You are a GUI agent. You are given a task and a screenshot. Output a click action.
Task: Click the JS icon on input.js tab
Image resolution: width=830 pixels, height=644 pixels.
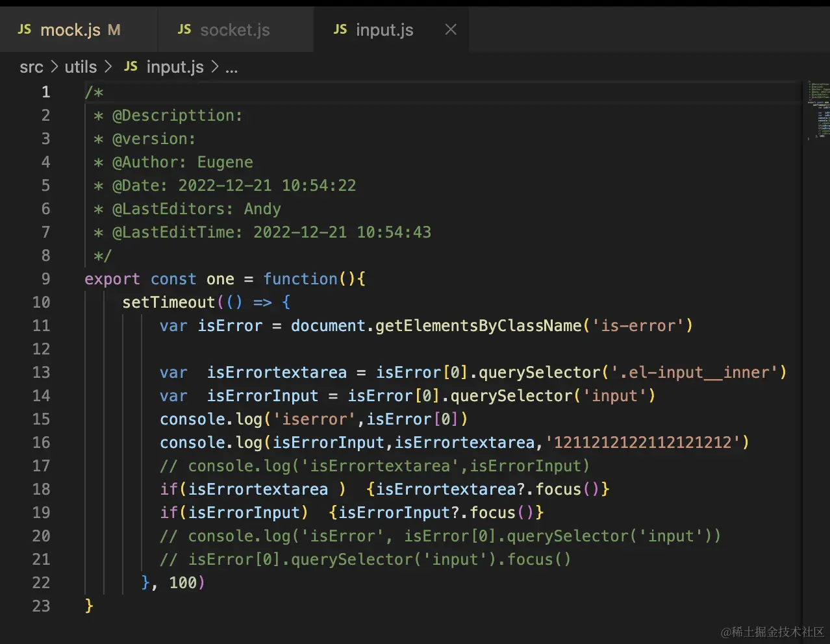point(340,30)
